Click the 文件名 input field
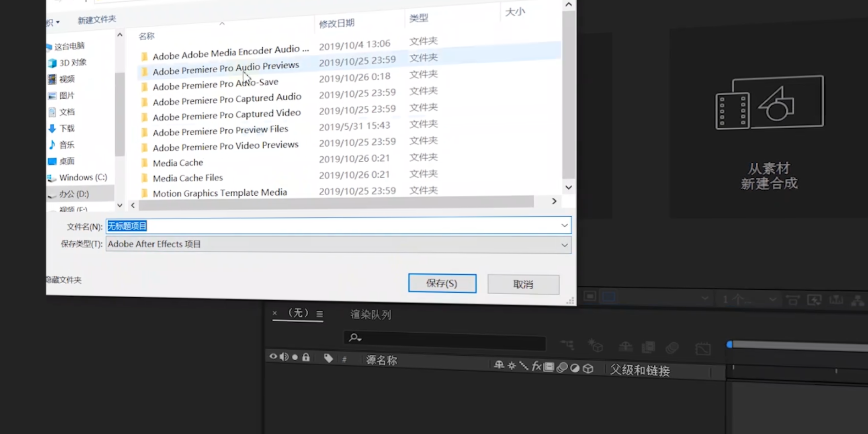868x434 pixels. coord(338,225)
